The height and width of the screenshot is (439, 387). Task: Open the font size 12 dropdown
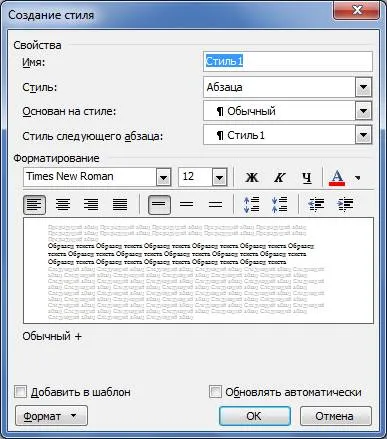point(219,177)
